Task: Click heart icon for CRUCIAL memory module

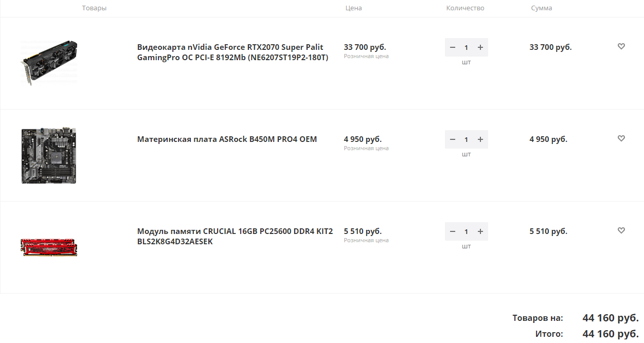Action: tap(621, 230)
